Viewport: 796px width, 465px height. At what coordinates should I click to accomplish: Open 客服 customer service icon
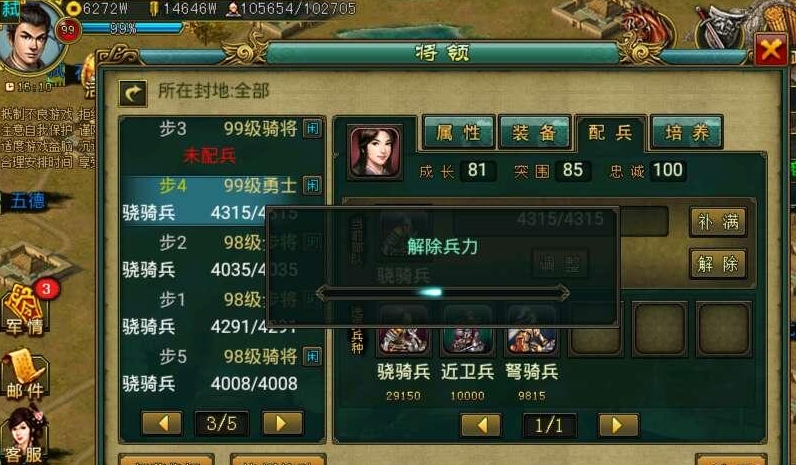(25, 437)
